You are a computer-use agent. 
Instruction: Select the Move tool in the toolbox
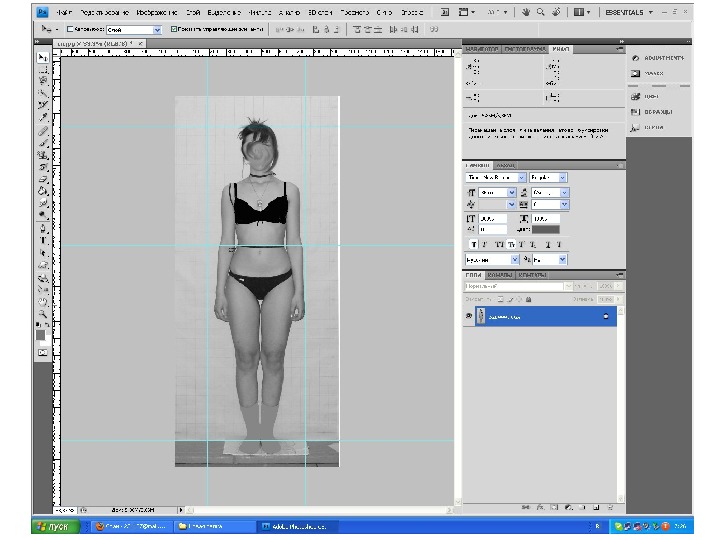43,59
